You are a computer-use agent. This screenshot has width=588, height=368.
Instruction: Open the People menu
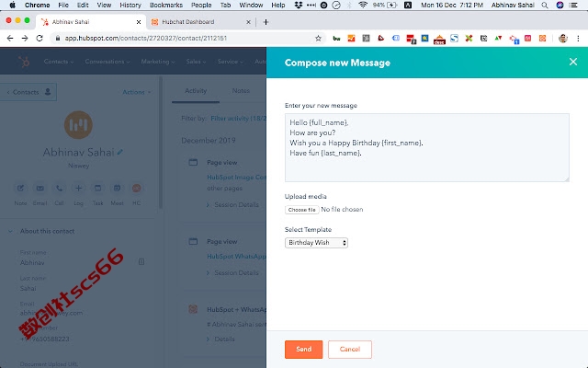(x=201, y=6)
